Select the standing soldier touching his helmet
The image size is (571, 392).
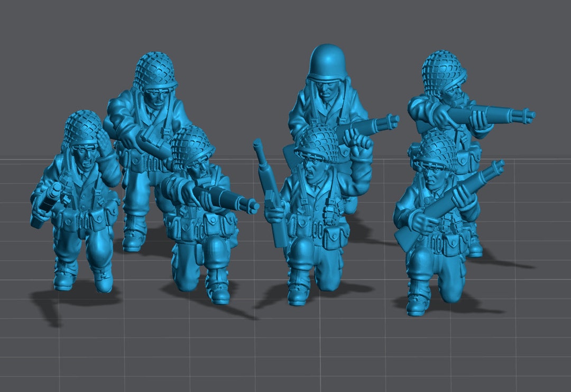[x=76, y=201]
